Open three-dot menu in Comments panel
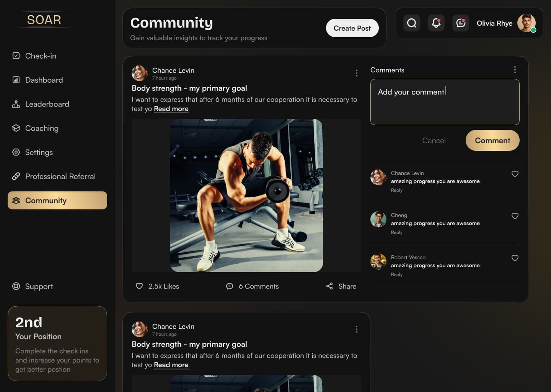This screenshot has height=392, width=551. click(515, 69)
